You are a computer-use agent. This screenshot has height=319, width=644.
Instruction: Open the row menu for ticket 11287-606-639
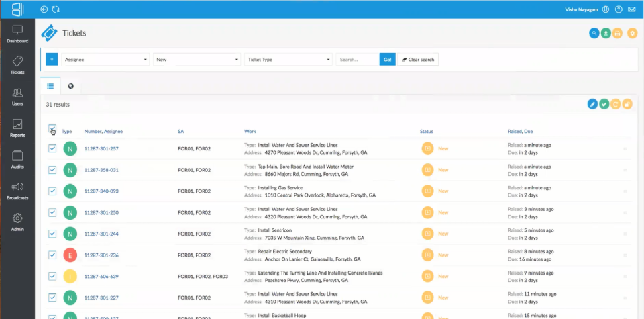coord(625,277)
